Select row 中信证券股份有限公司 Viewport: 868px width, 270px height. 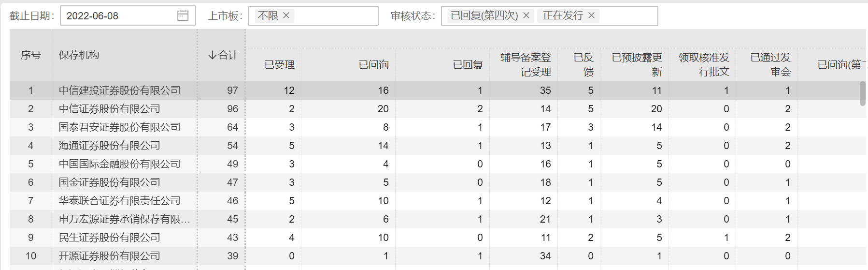tap(438, 109)
